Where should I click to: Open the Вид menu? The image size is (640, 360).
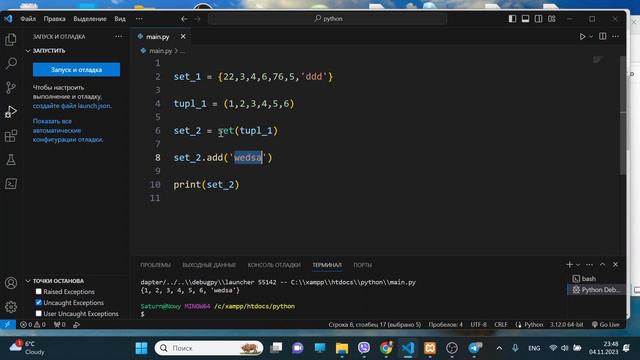120,19
